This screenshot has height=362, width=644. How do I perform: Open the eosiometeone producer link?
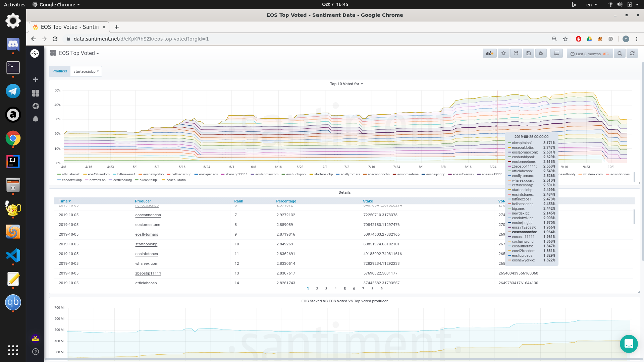point(148,225)
